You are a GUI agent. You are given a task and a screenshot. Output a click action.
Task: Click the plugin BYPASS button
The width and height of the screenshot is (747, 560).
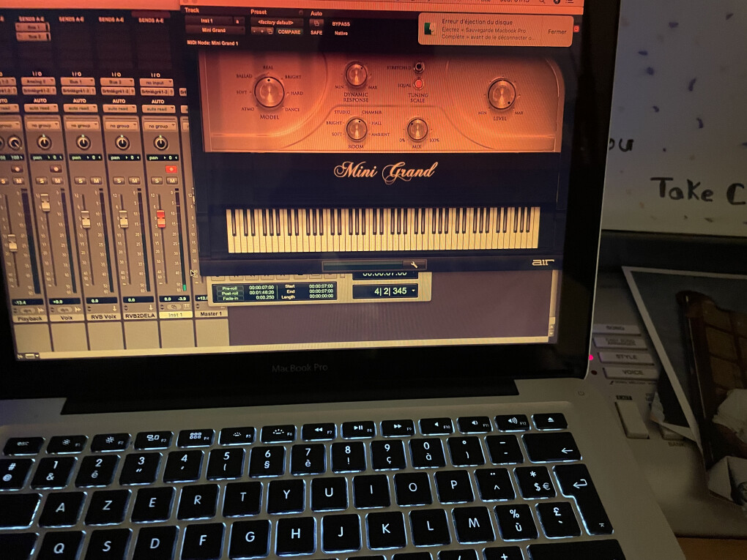(x=341, y=24)
